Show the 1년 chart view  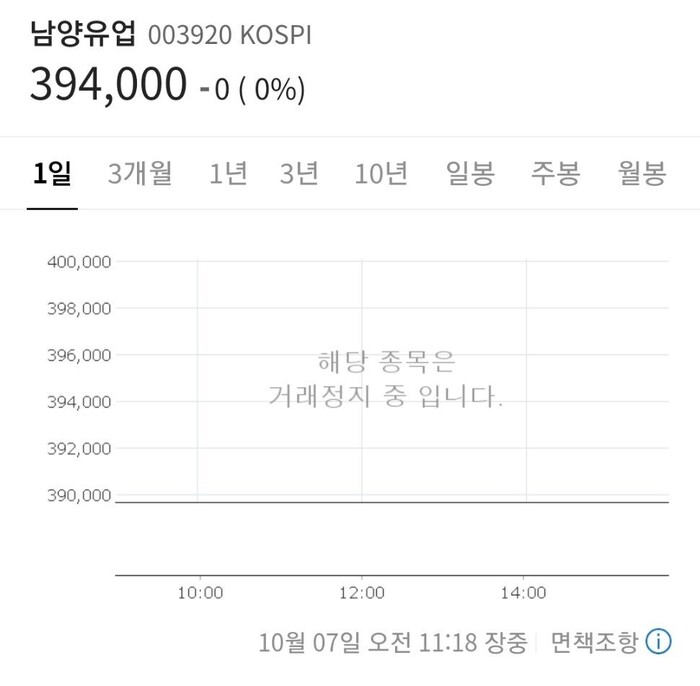coord(228,173)
